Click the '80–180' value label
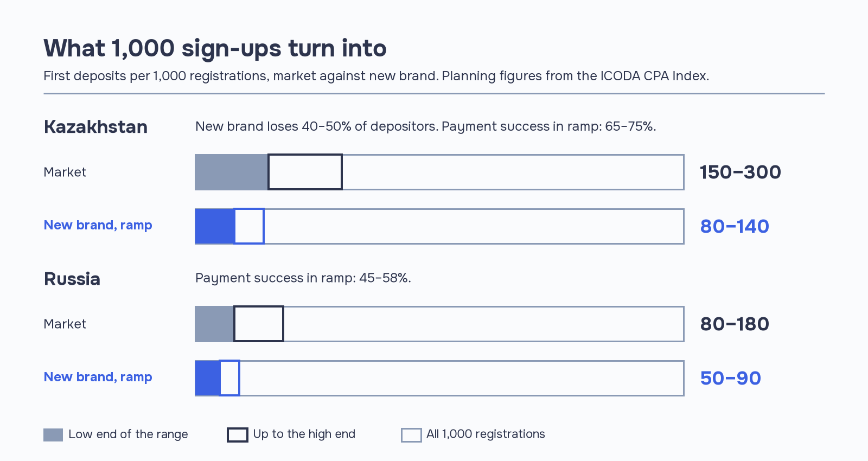The width and height of the screenshot is (868, 461). [735, 324]
